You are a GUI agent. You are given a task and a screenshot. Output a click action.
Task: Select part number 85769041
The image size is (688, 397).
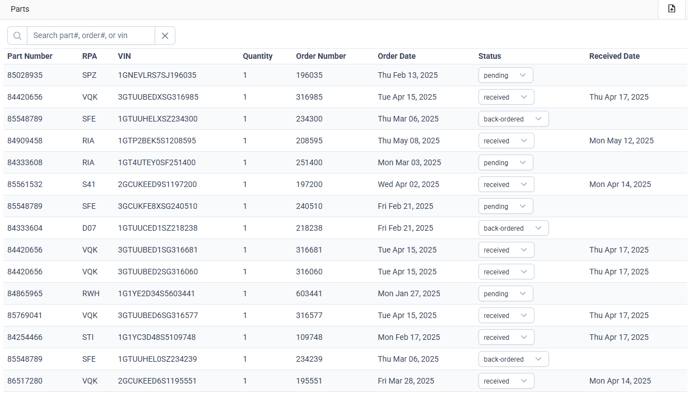[25, 315]
